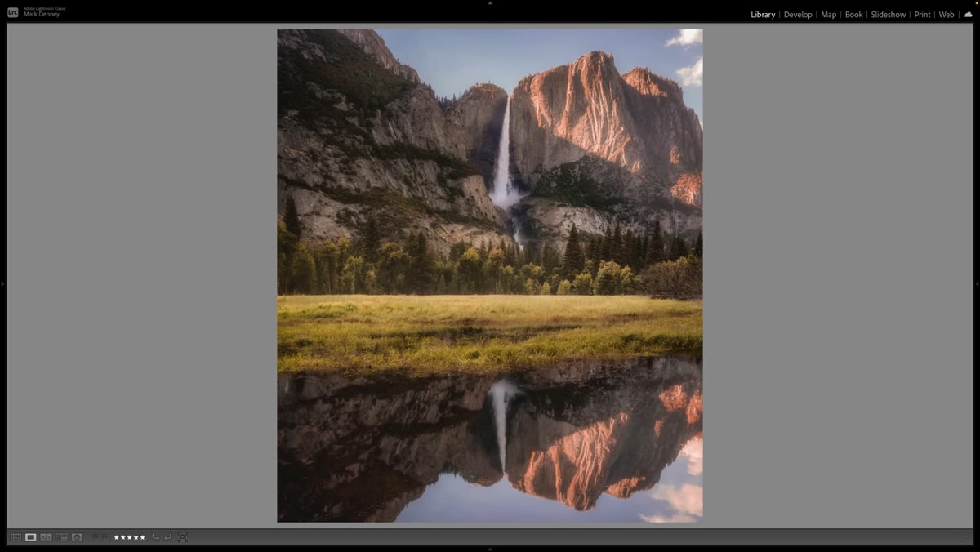This screenshot has height=552, width=980.
Task: Set flag as rejected
Action: pos(105,536)
